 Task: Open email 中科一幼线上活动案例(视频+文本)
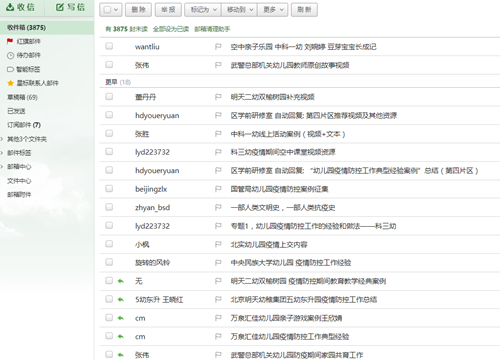point(288,134)
